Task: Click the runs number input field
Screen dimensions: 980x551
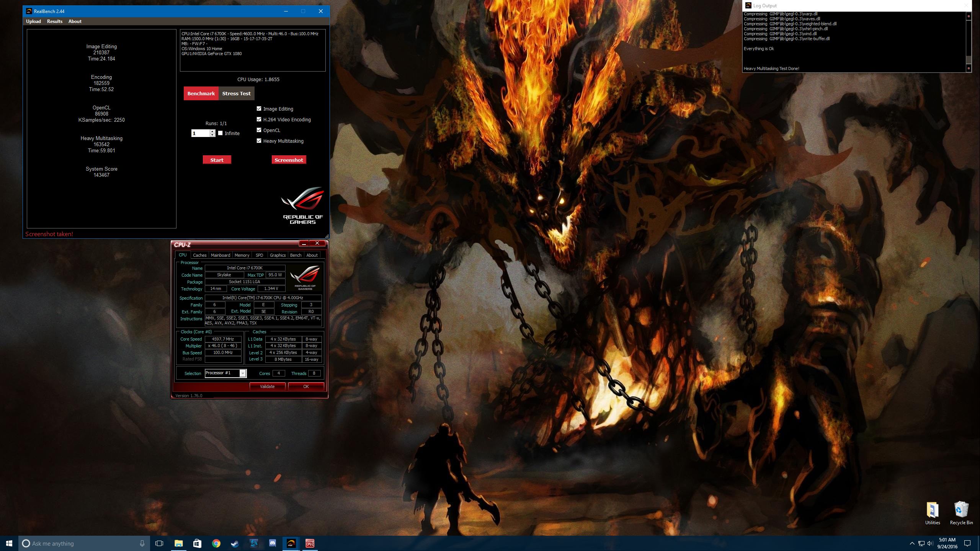Action: [x=200, y=133]
